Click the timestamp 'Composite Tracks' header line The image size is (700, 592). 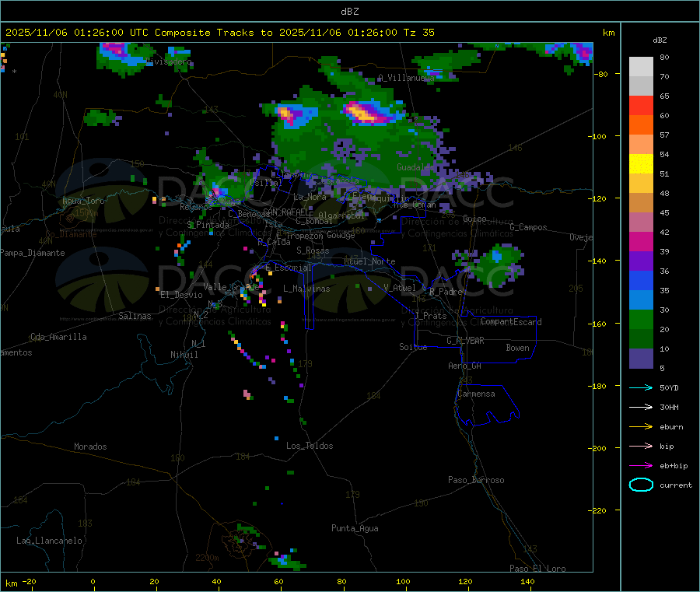(x=220, y=33)
